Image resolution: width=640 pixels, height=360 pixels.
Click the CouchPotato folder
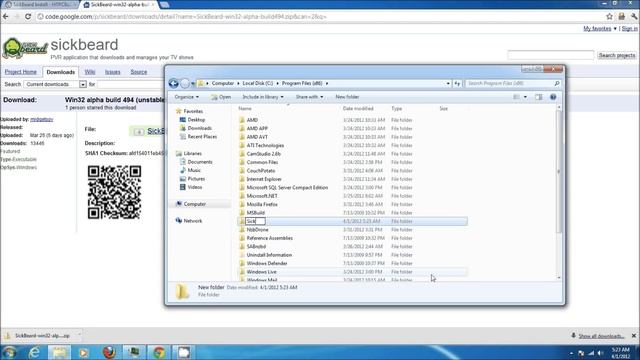pyautogui.click(x=260, y=171)
